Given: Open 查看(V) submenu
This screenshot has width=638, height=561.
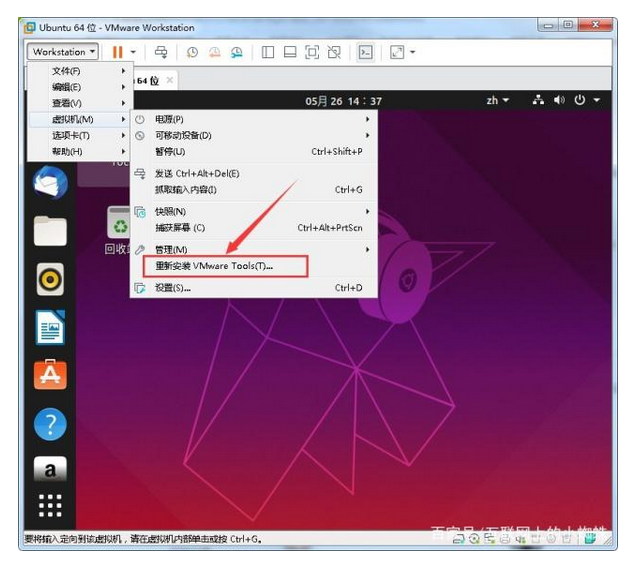Looking at the screenshot, I should (80, 103).
